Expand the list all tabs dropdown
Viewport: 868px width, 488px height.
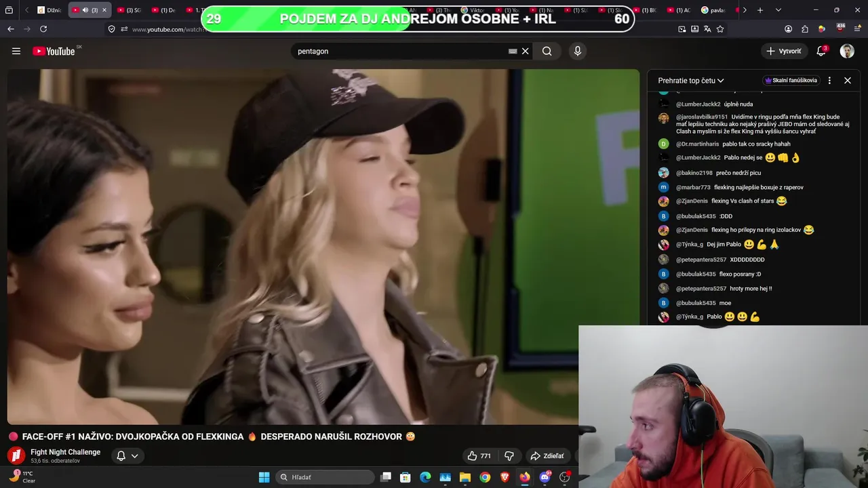778,10
